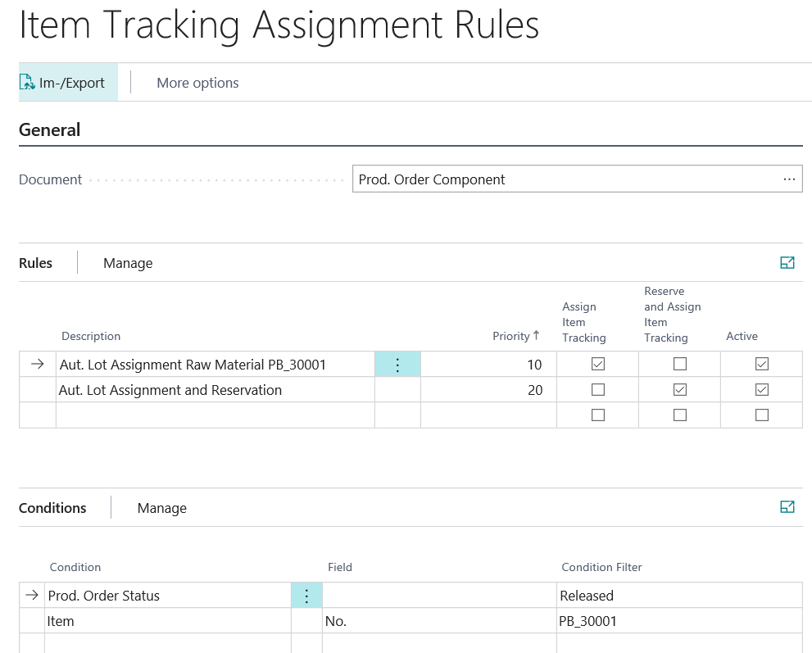Click the 'PB_30001' condition filter cell
This screenshot has width=812, height=653.
click(679, 621)
